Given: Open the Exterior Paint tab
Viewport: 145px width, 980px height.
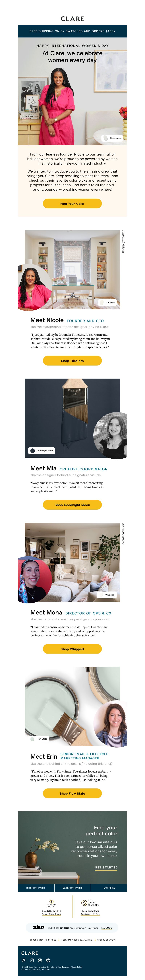Looking at the screenshot, I should click(x=72, y=887).
